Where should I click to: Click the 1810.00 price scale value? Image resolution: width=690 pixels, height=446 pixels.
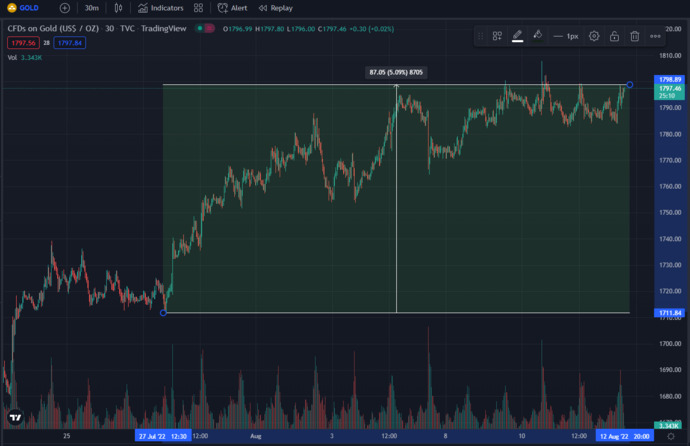click(670, 55)
